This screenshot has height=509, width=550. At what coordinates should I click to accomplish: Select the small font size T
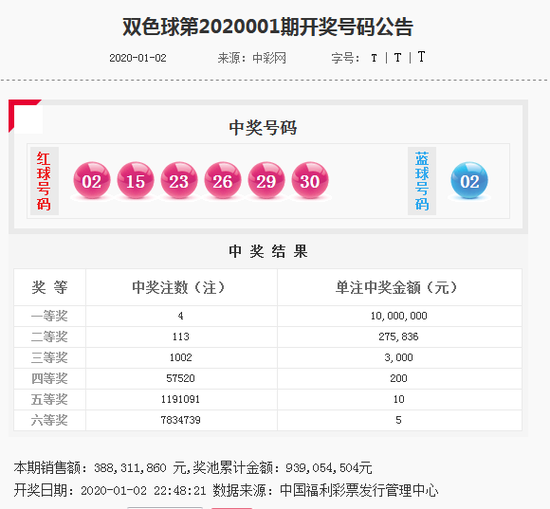[x=374, y=58]
